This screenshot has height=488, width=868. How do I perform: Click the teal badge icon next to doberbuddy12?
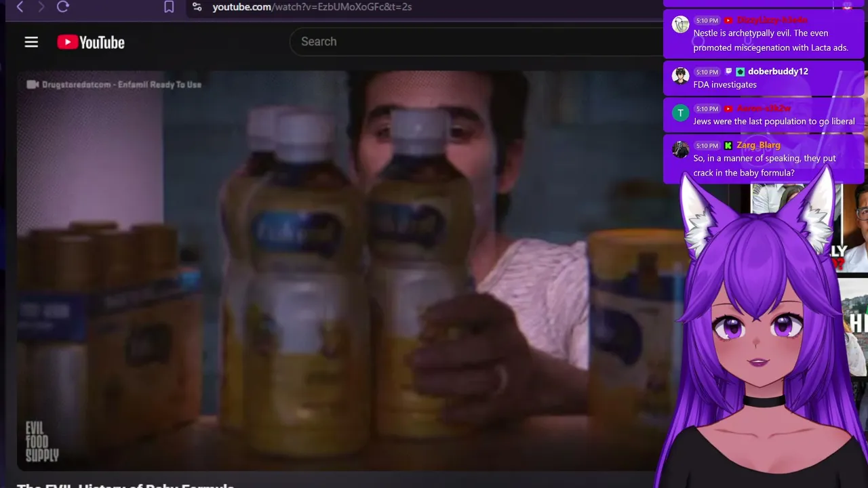pos(741,71)
